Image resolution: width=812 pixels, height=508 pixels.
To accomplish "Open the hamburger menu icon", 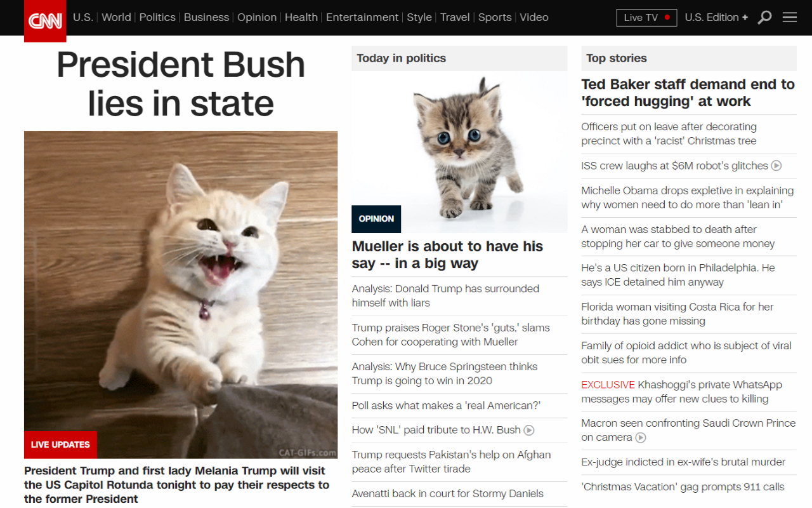I will pos(790,17).
